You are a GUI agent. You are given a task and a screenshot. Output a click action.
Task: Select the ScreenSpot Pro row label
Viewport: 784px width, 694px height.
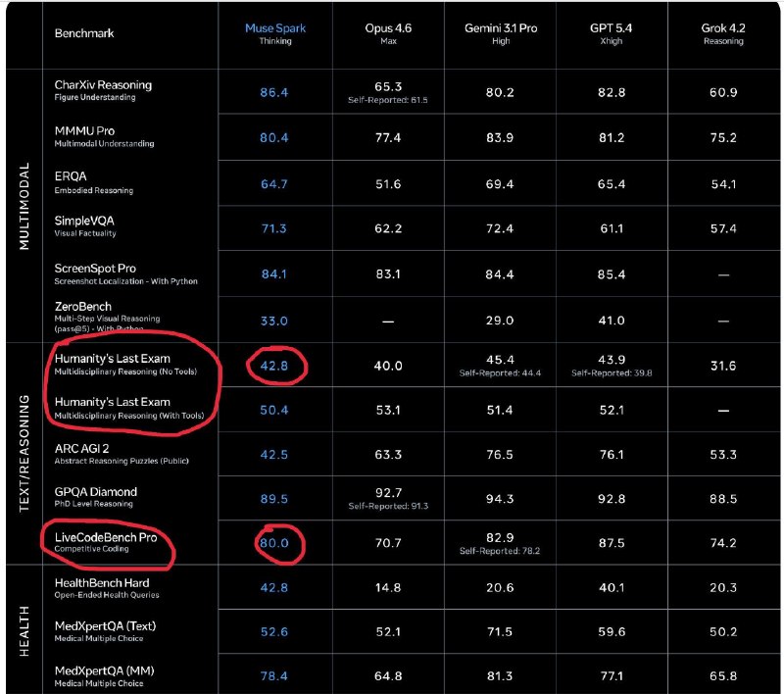tap(95, 268)
